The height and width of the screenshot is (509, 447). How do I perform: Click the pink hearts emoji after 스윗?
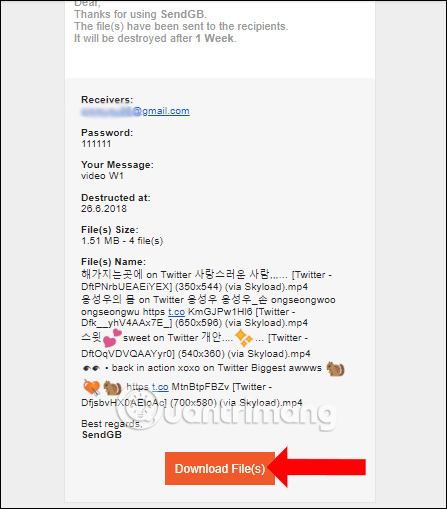tap(112, 338)
